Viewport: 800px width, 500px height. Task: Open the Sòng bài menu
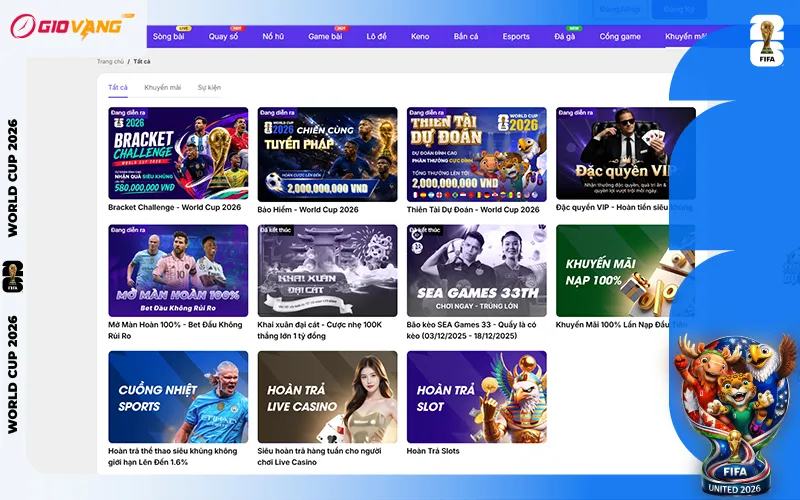click(168, 37)
